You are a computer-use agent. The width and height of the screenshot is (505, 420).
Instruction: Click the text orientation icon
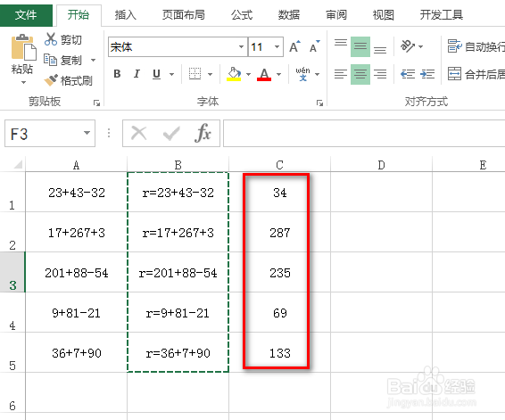[x=408, y=46]
